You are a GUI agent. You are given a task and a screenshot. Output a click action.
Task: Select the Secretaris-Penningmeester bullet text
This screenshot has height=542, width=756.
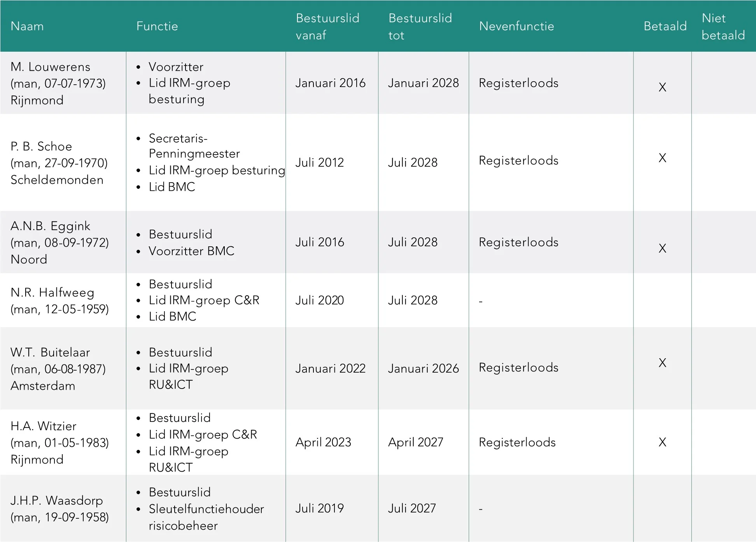(194, 146)
